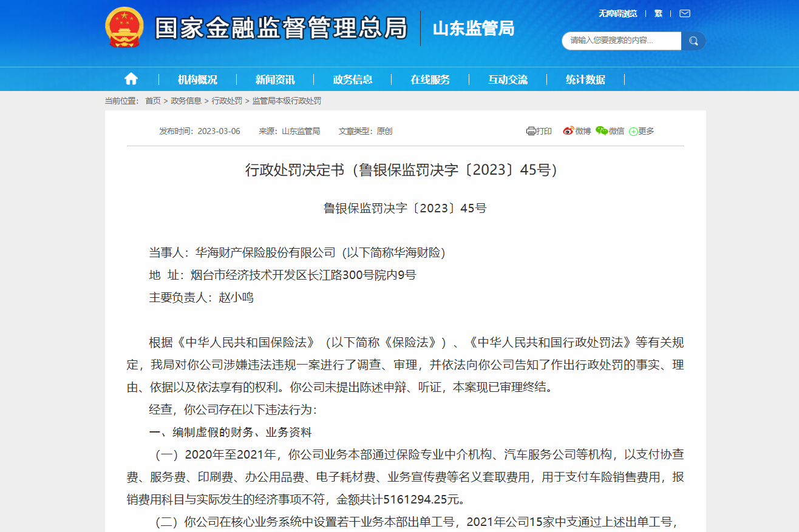
Task: Open the 机构概况 menu
Action: click(197, 79)
